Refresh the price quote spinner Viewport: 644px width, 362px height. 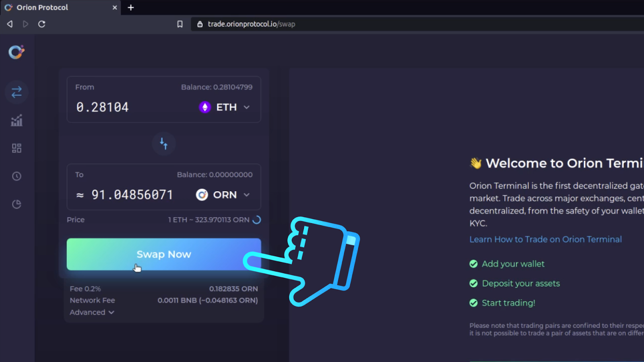pyautogui.click(x=256, y=220)
